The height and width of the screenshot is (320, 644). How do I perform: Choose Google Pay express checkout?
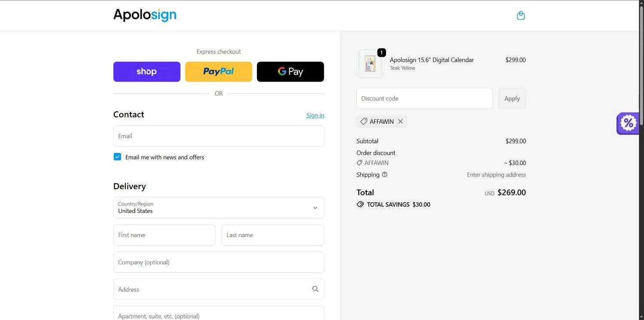(290, 72)
